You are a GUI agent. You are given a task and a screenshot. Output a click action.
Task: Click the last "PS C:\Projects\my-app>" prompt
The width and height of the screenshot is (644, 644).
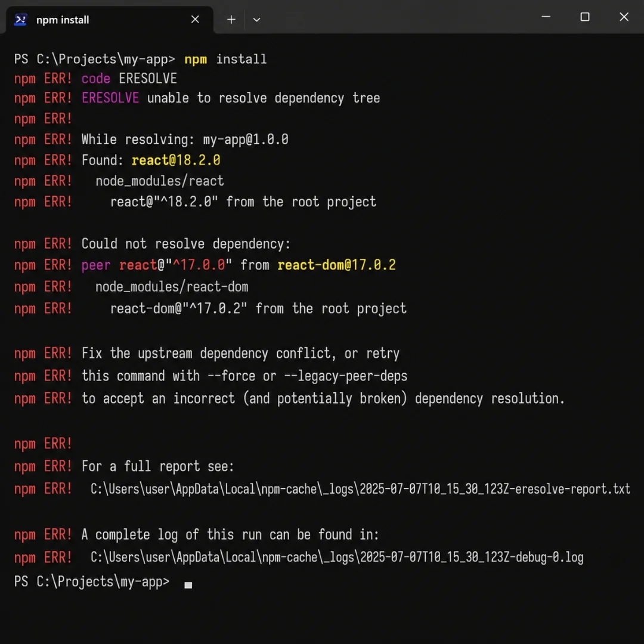tap(92, 581)
